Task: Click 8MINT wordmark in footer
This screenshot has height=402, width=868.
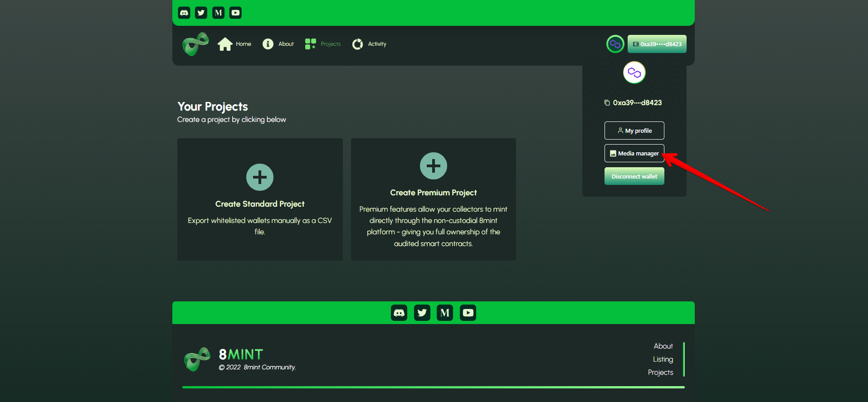Action: tap(241, 354)
